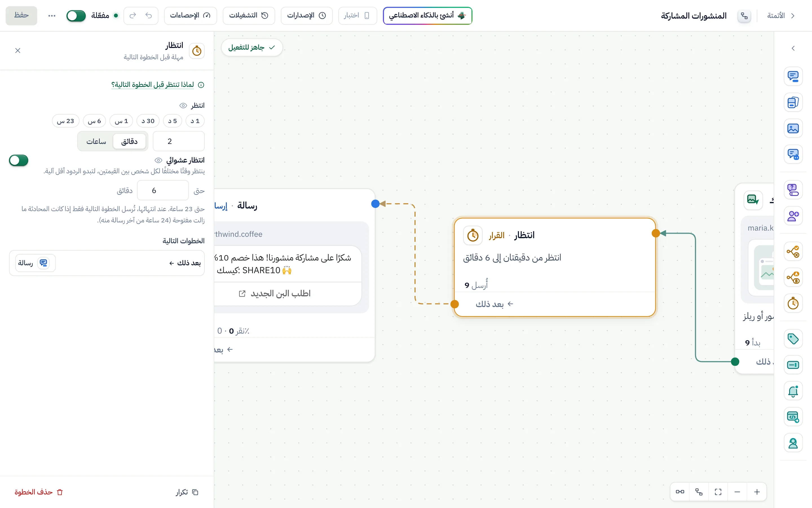Add a wait timer block from sidebar
The width and height of the screenshot is (812, 508).
(x=793, y=303)
